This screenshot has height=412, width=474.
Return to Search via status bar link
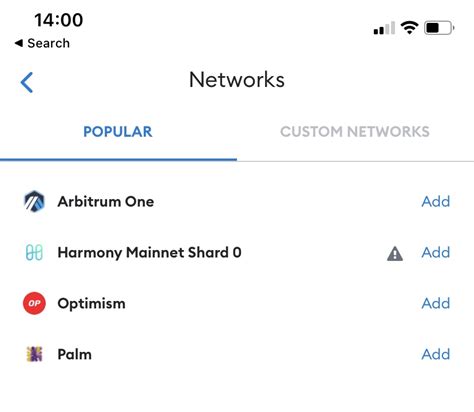tap(42, 43)
